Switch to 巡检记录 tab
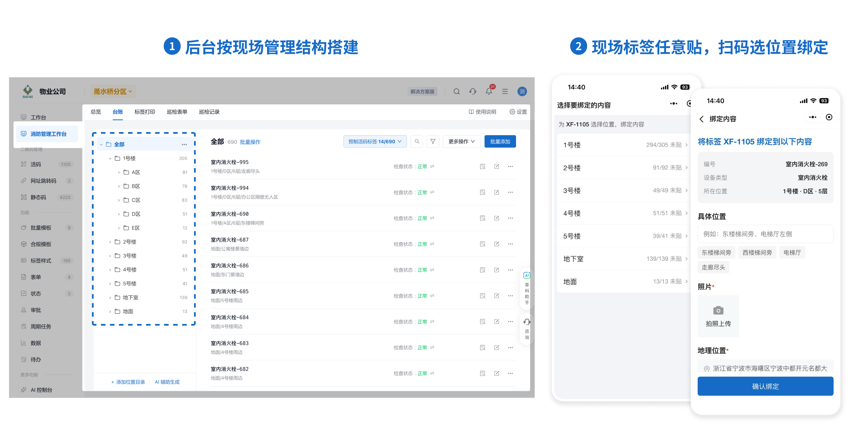 click(x=209, y=112)
